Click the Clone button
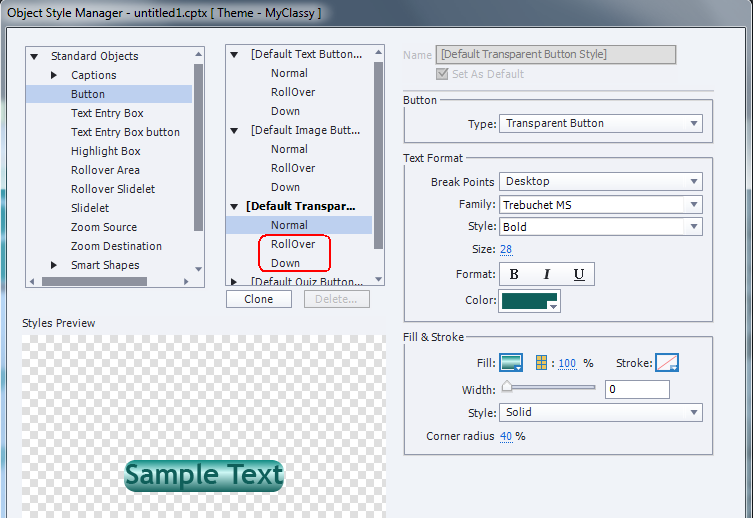The image size is (753, 518). click(259, 299)
